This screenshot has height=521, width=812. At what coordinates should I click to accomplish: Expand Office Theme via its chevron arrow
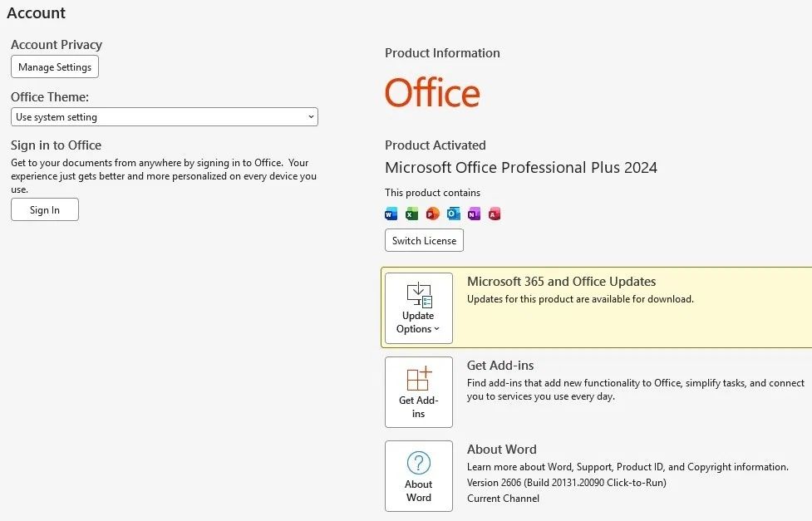tap(311, 117)
